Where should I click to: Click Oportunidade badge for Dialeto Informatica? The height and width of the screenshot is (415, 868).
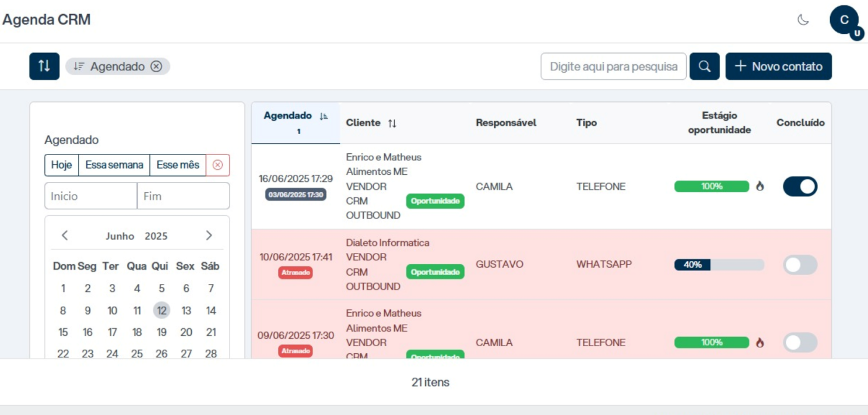coord(435,272)
